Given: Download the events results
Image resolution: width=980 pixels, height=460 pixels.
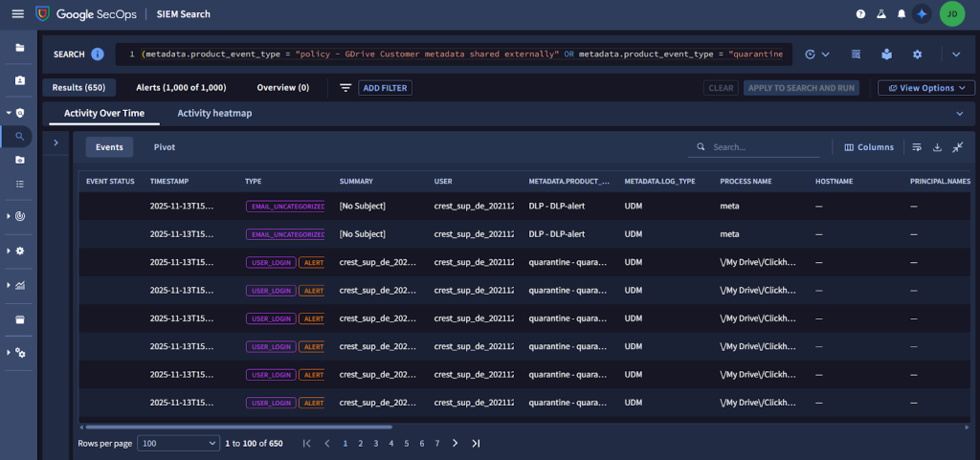Looking at the screenshot, I should pyautogui.click(x=937, y=147).
